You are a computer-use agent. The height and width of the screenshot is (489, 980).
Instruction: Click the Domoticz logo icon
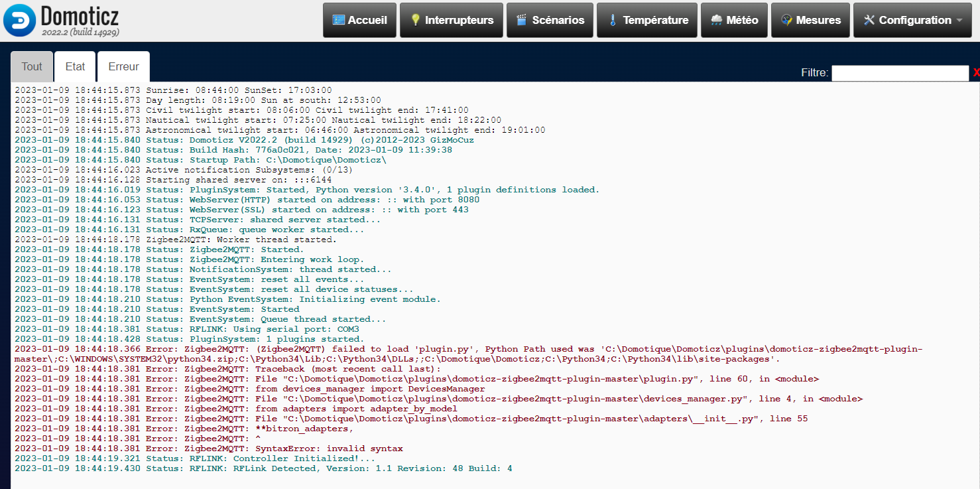pos(19,20)
